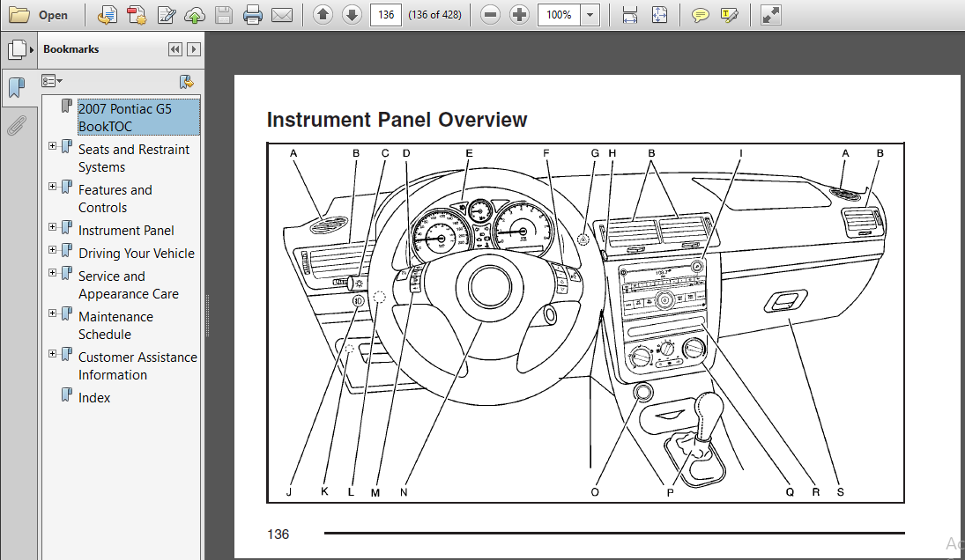The image size is (965, 560).
Task: Zoom in with the plus button
Action: point(519,15)
